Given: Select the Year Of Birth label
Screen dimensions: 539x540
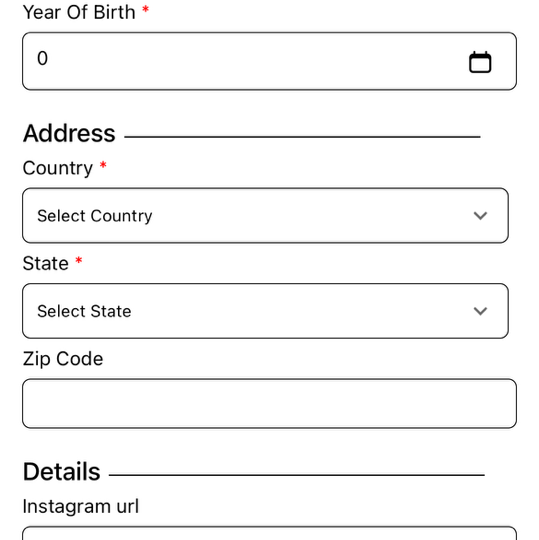Looking at the screenshot, I should coord(79,12).
